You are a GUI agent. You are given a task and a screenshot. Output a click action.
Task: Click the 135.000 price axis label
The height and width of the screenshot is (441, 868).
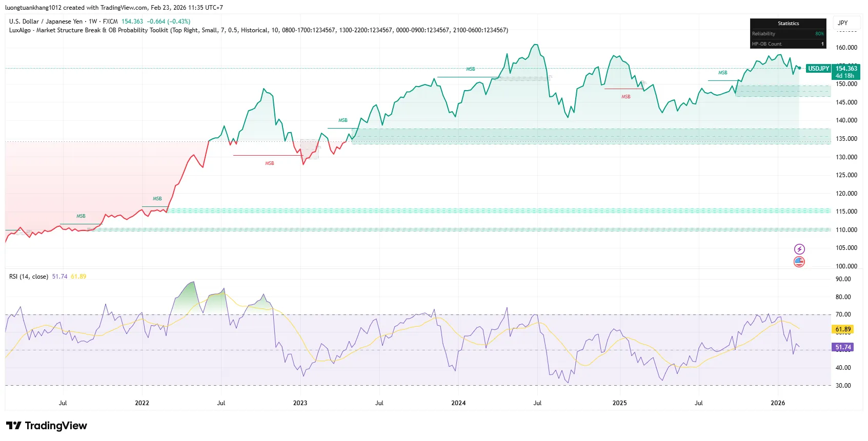click(846, 139)
